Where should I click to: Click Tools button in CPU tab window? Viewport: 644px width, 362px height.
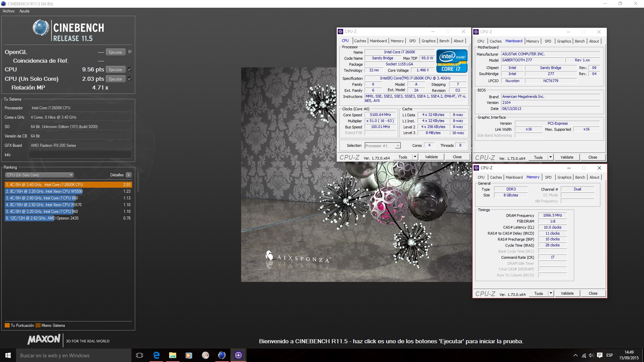pyautogui.click(x=403, y=157)
